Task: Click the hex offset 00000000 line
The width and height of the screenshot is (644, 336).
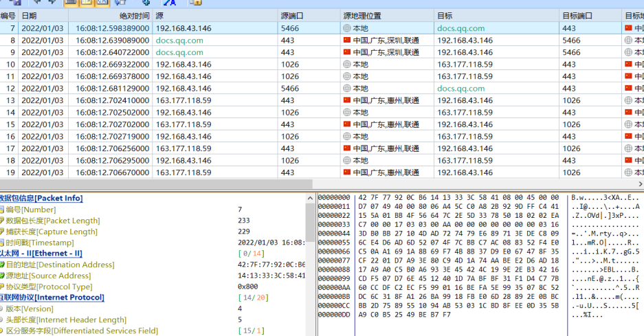Action: (x=334, y=198)
